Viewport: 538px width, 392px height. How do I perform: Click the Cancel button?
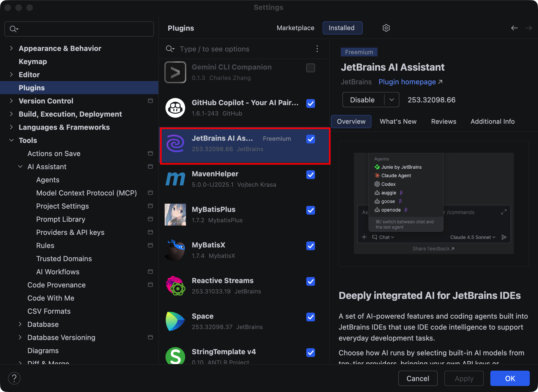click(417, 378)
